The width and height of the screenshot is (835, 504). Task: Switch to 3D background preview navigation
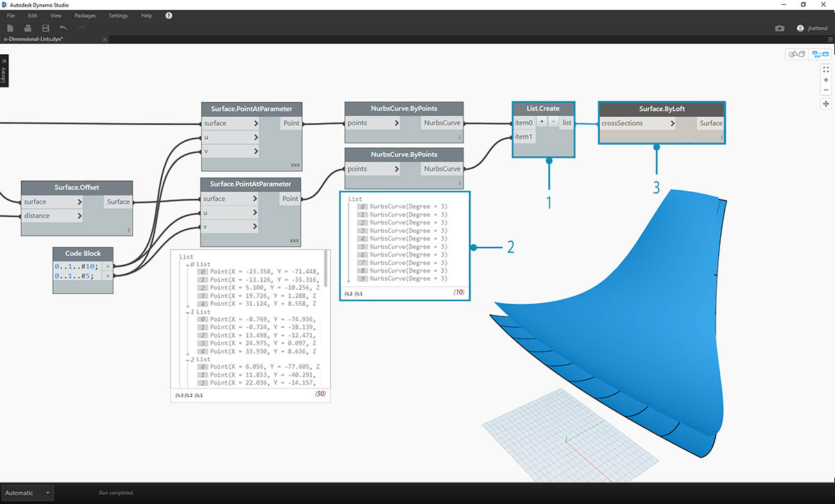click(x=795, y=54)
